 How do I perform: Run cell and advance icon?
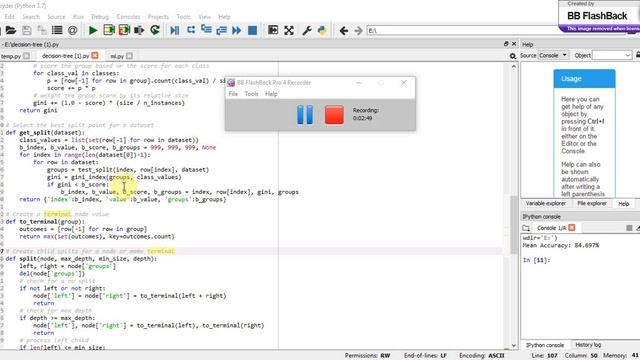(124, 30)
